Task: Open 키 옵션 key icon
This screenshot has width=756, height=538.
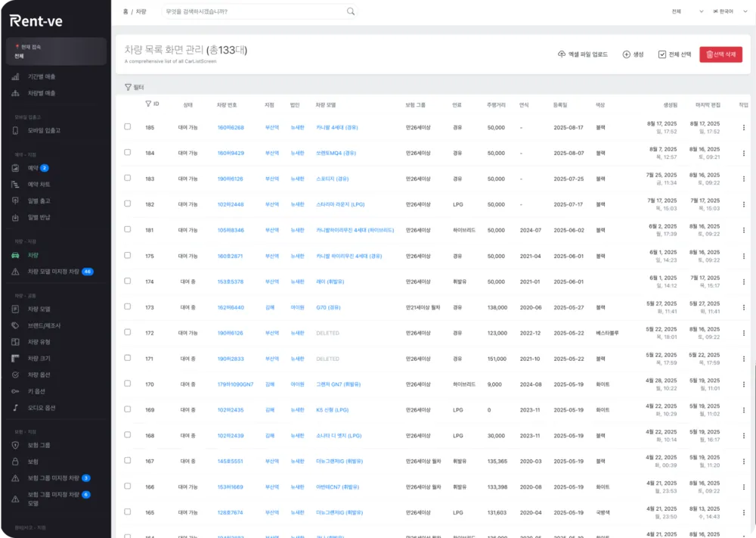Action: pyautogui.click(x=15, y=391)
